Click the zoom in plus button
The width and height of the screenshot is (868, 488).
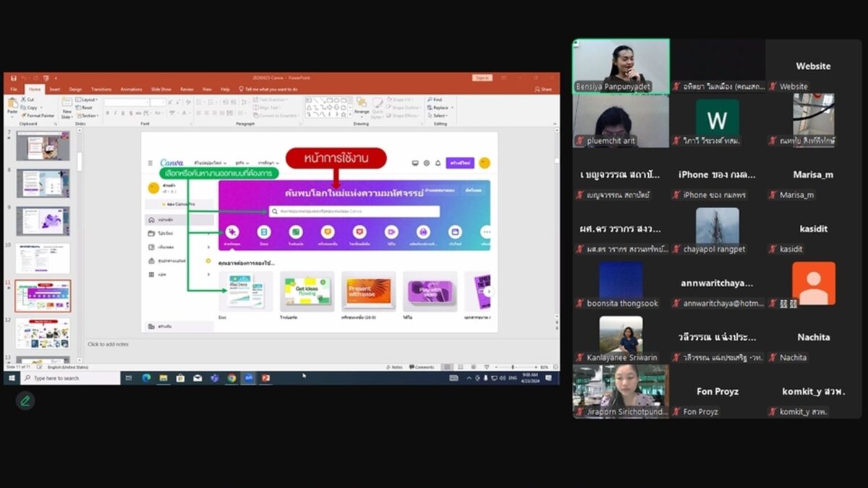point(537,367)
